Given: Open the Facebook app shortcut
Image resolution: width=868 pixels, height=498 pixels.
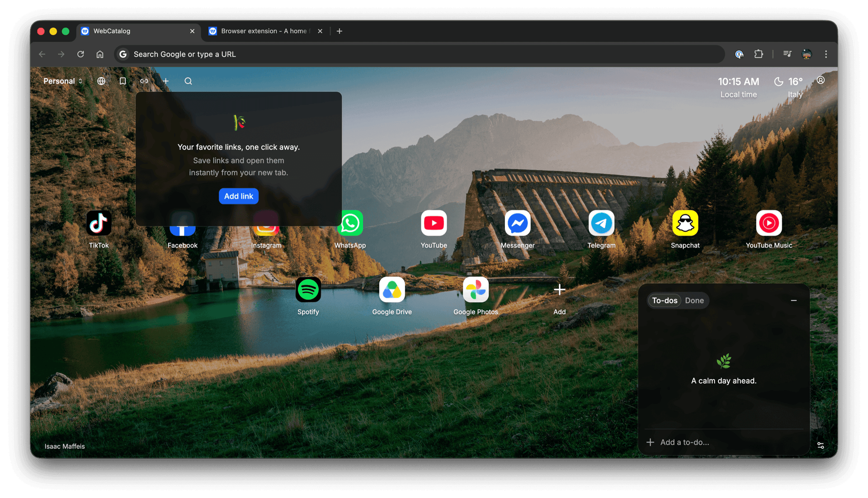Looking at the screenshot, I should (x=182, y=230).
